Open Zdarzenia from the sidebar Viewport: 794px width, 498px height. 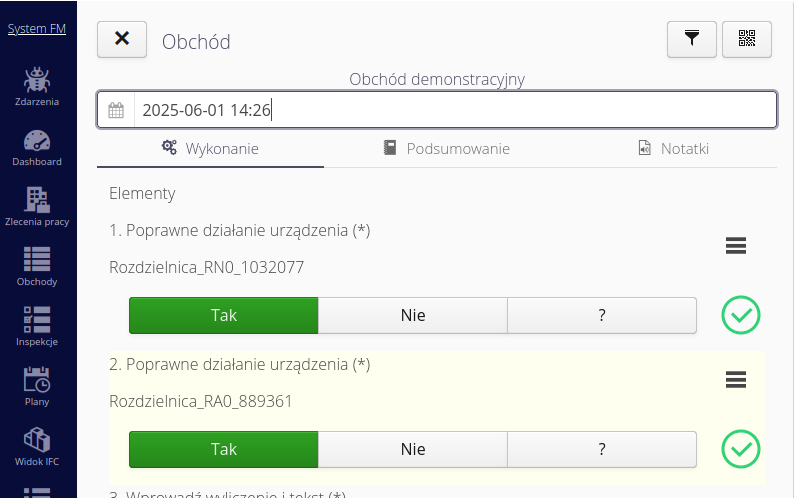37,86
